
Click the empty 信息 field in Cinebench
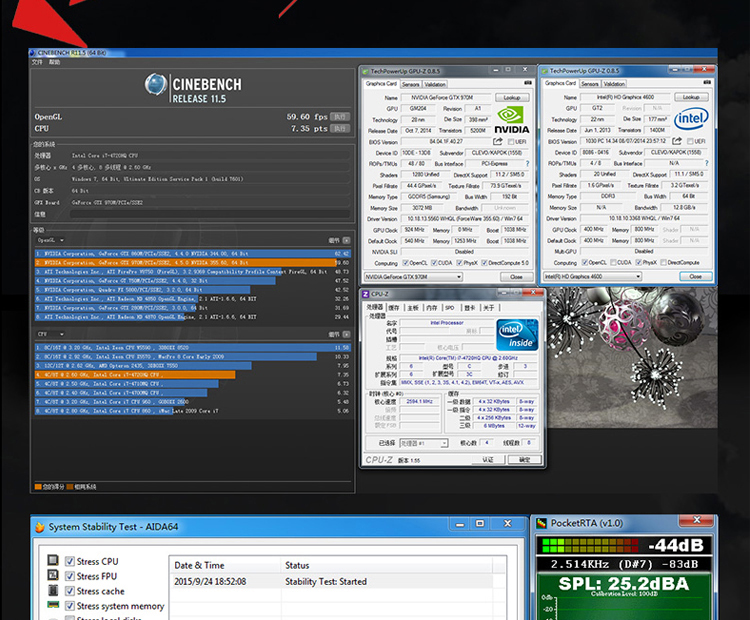pyautogui.click(x=210, y=214)
